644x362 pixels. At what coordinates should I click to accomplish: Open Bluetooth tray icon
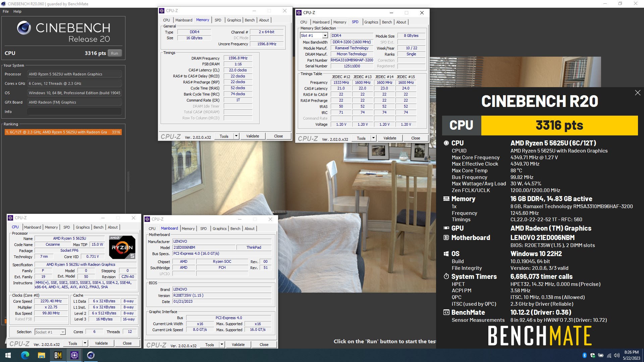(x=585, y=355)
